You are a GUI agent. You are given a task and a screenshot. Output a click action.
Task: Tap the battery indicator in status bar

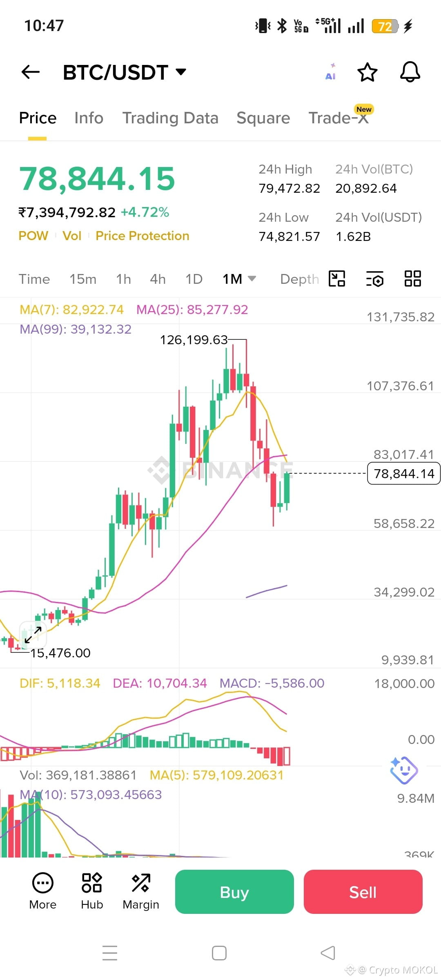coord(385,26)
